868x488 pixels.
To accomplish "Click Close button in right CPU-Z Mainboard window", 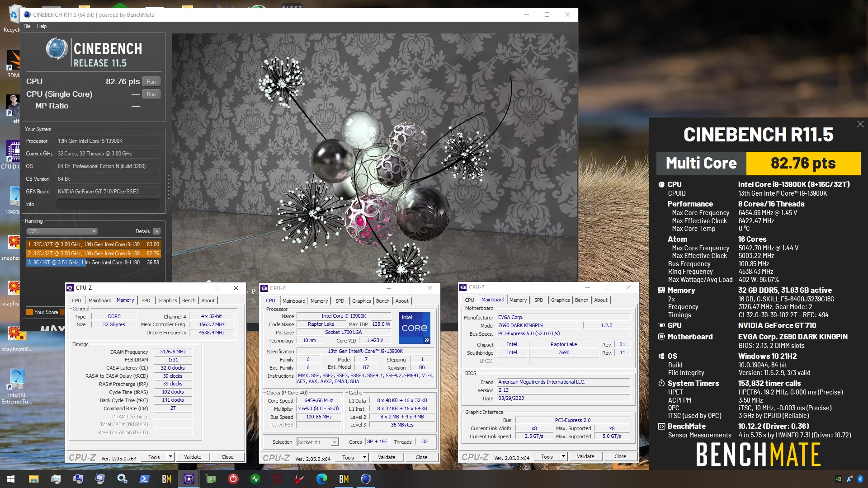I will click(x=620, y=457).
